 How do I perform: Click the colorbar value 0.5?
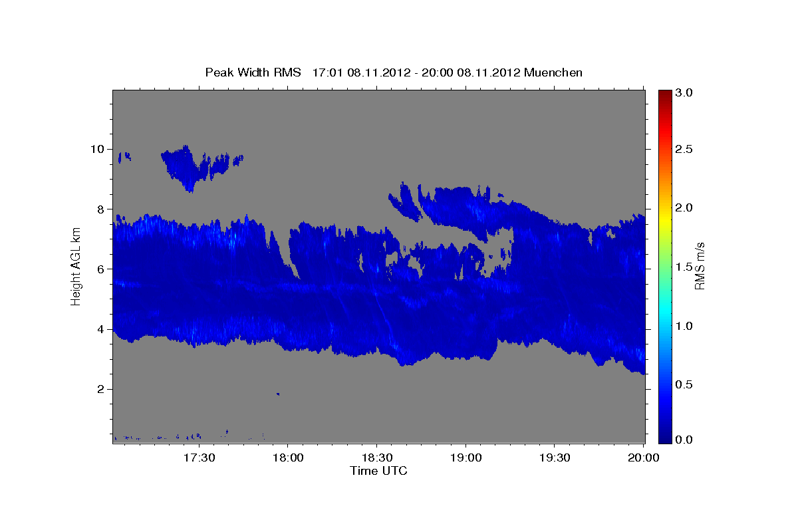click(x=684, y=384)
